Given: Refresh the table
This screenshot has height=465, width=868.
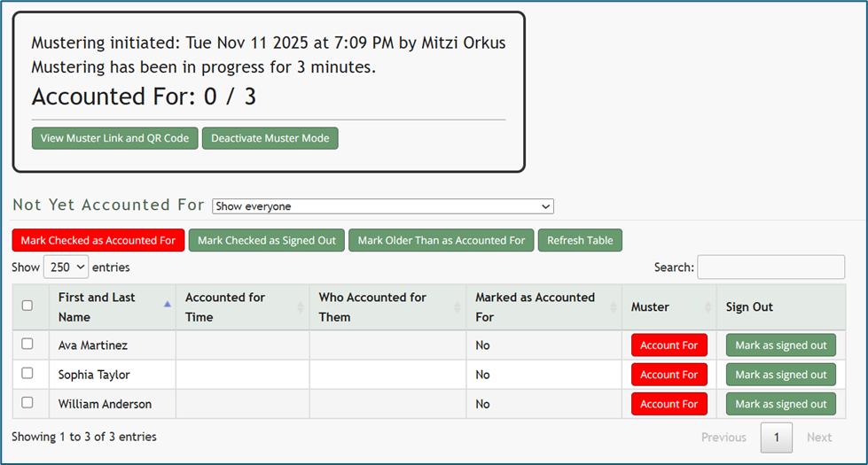Looking at the screenshot, I should (x=580, y=240).
